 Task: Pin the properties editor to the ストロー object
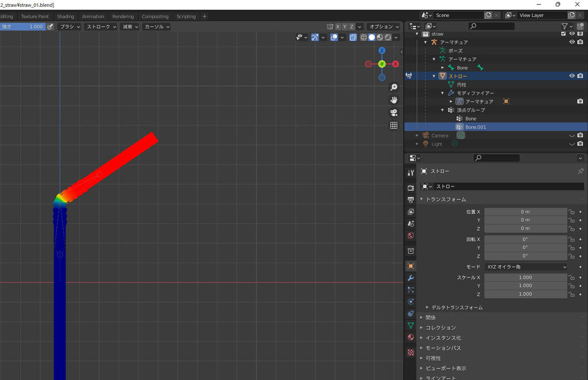(x=581, y=171)
